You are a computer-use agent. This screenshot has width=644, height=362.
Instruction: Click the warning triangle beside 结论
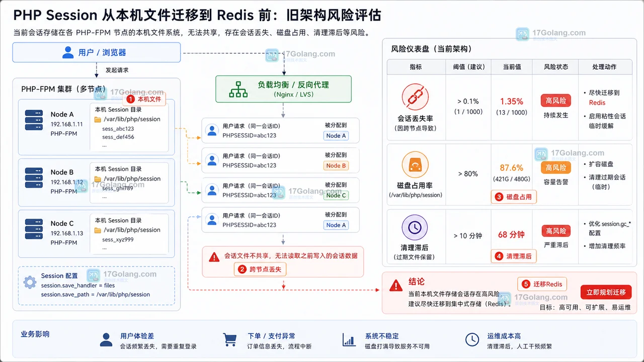coord(396,286)
